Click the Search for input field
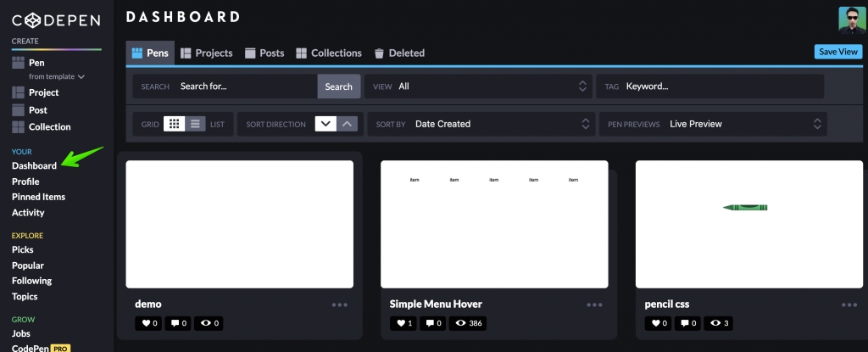The height and width of the screenshot is (352, 868). click(x=246, y=87)
